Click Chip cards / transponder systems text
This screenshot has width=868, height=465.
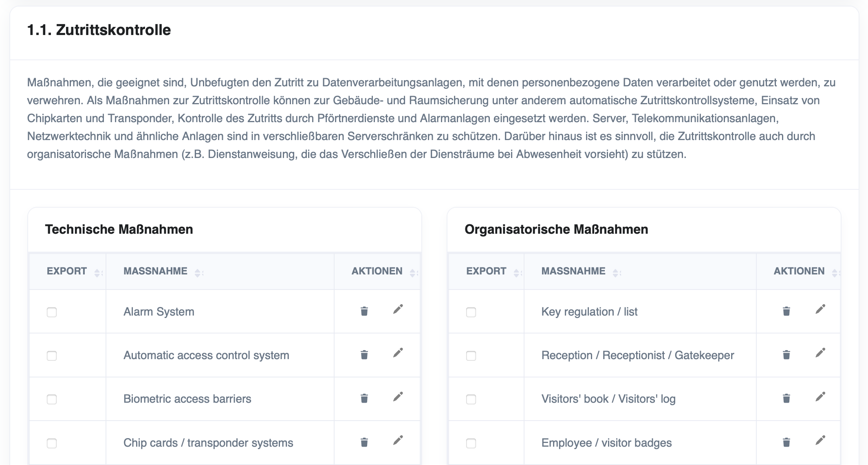pyautogui.click(x=208, y=443)
